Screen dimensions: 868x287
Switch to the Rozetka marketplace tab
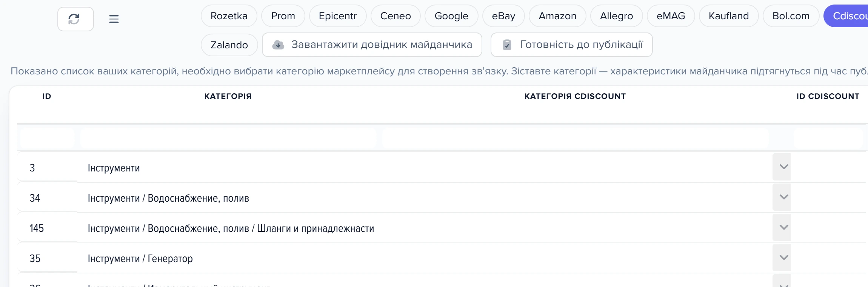pos(229,16)
